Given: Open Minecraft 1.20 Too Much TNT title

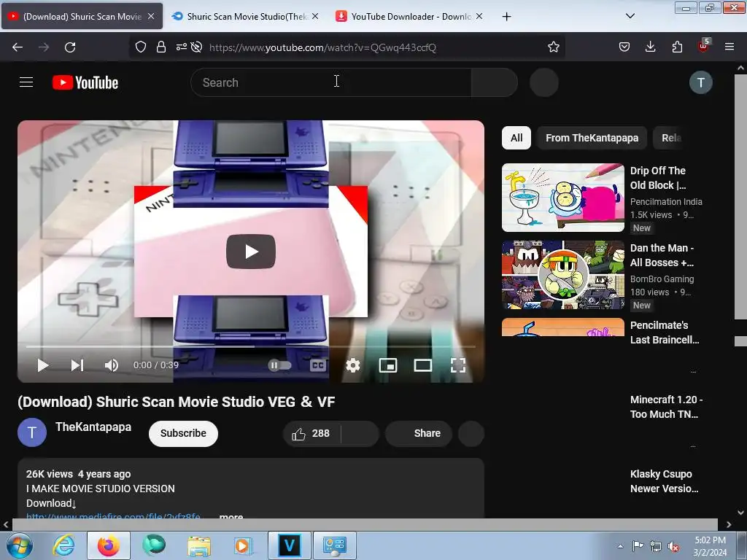Looking at the screenshot, I should (666, 407).
